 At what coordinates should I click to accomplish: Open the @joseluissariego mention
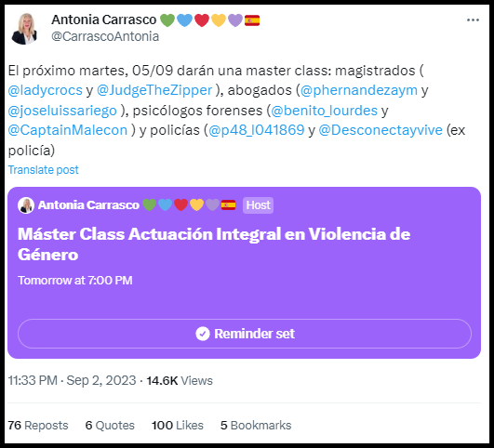(62, 111)
